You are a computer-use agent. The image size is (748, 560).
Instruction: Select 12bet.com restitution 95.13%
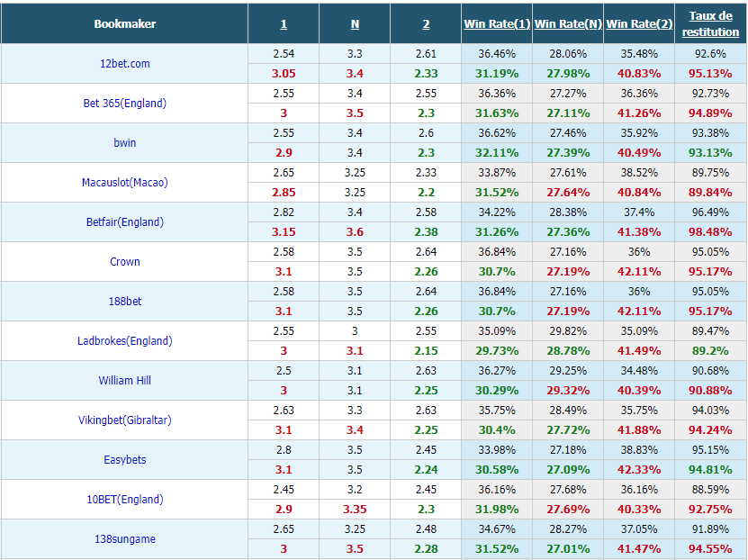click(710, 74)
